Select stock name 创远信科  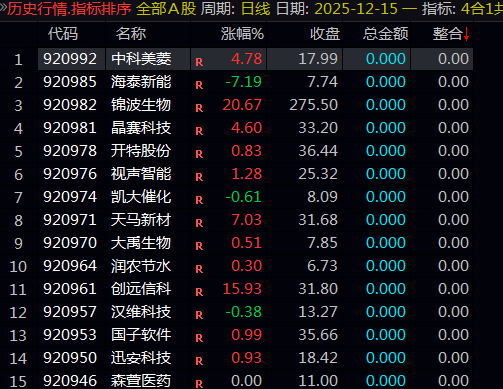click(141, 289)
